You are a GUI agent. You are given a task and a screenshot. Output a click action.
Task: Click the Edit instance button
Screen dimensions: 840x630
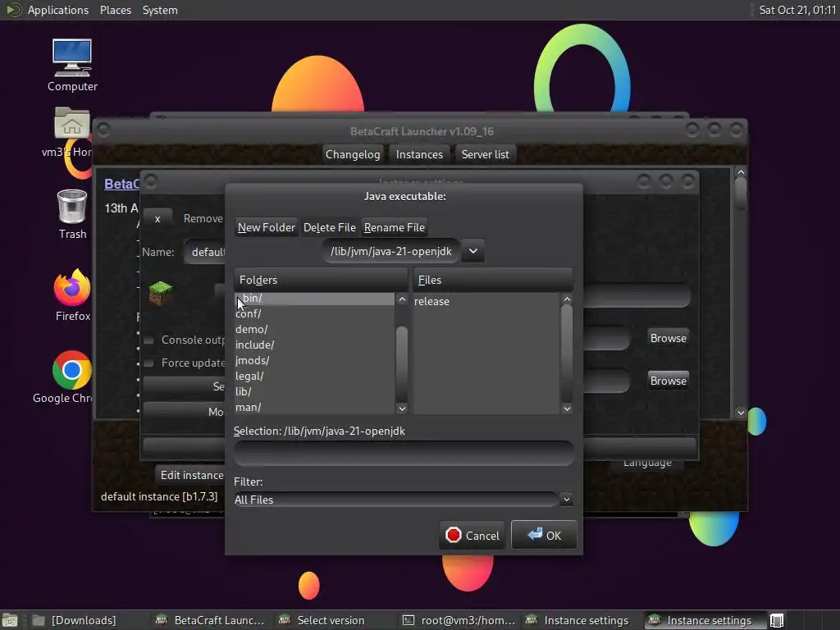[x=190, y=475]
